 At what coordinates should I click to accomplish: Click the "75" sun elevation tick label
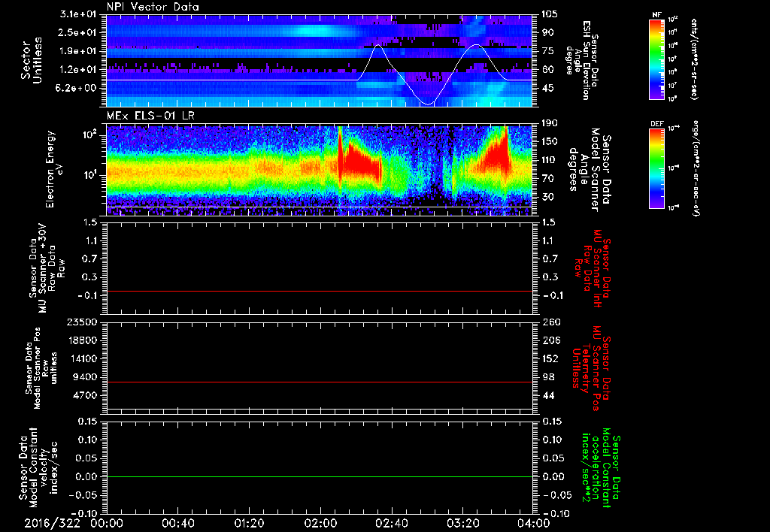[x=547, y=51]
